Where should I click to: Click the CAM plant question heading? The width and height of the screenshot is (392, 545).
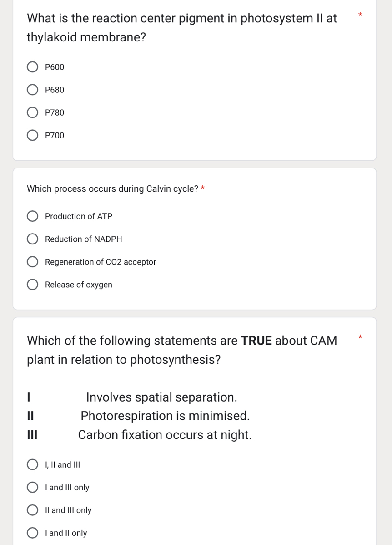(x=182, y=350)
